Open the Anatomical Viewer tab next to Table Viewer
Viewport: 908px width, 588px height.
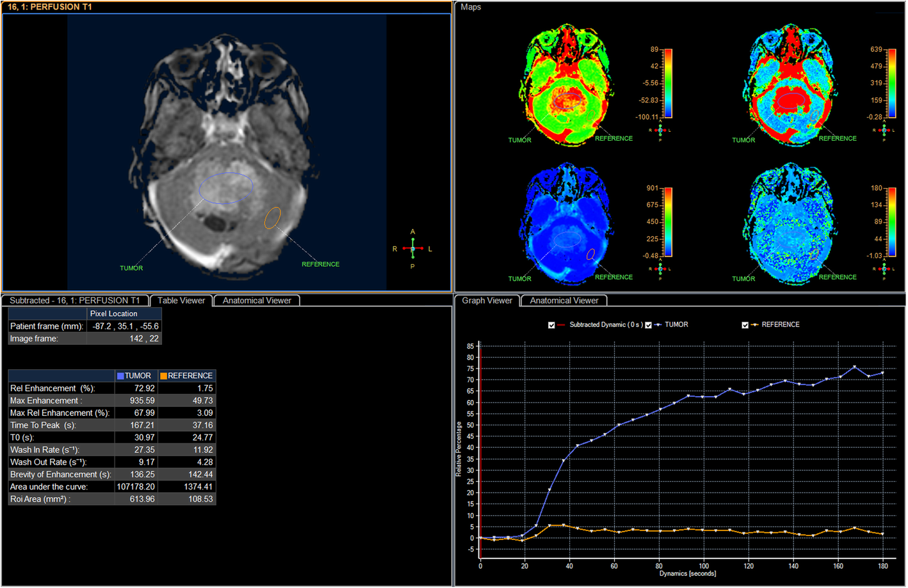coord(257,300)
